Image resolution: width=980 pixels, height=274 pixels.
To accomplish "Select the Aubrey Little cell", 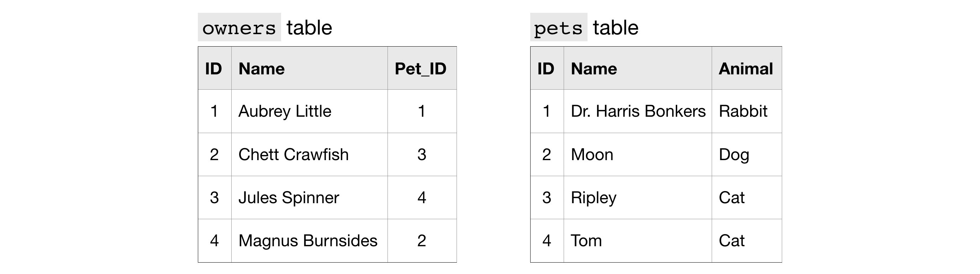I will [285, 111].
